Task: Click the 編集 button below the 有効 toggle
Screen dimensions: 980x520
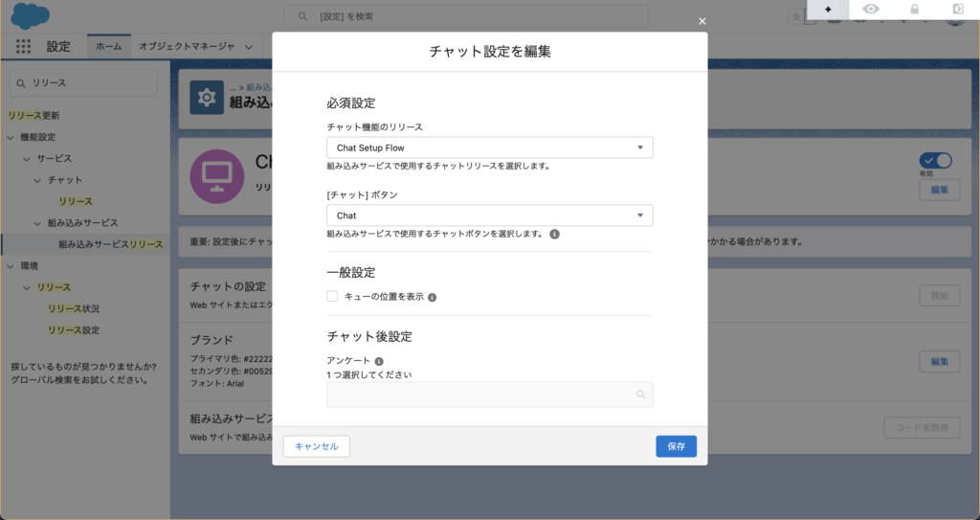Action: point(940,190)
